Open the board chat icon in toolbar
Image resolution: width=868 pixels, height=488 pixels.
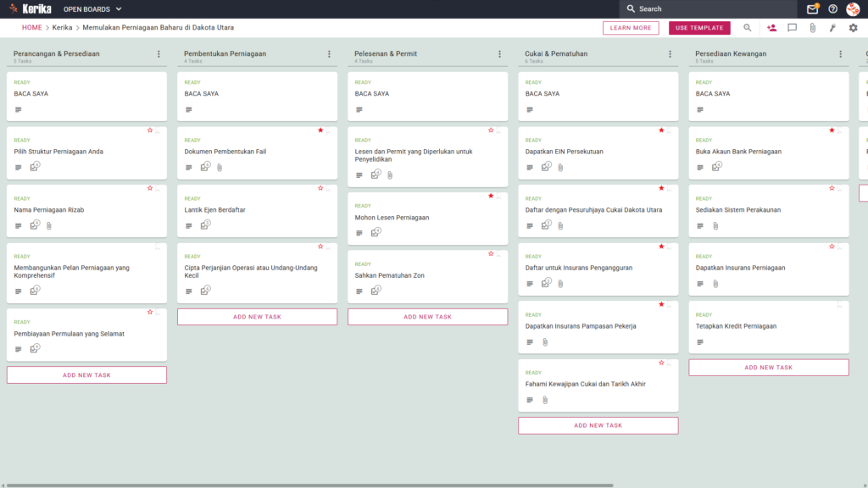pyautogui.click(x=793, y=28)
